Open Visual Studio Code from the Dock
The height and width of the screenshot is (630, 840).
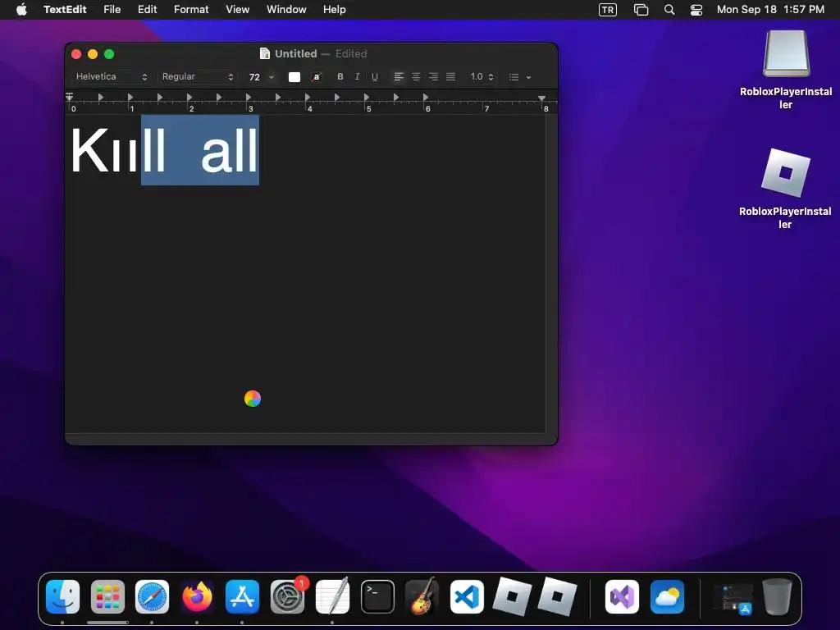click(467, 597)
